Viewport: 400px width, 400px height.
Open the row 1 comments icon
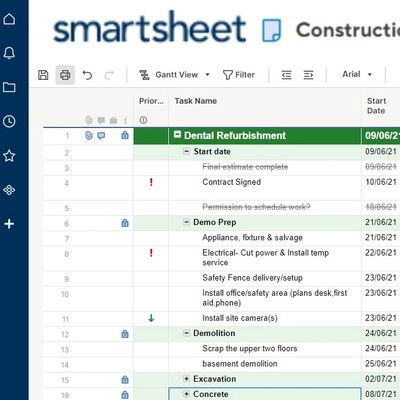(x=101, y=135)
